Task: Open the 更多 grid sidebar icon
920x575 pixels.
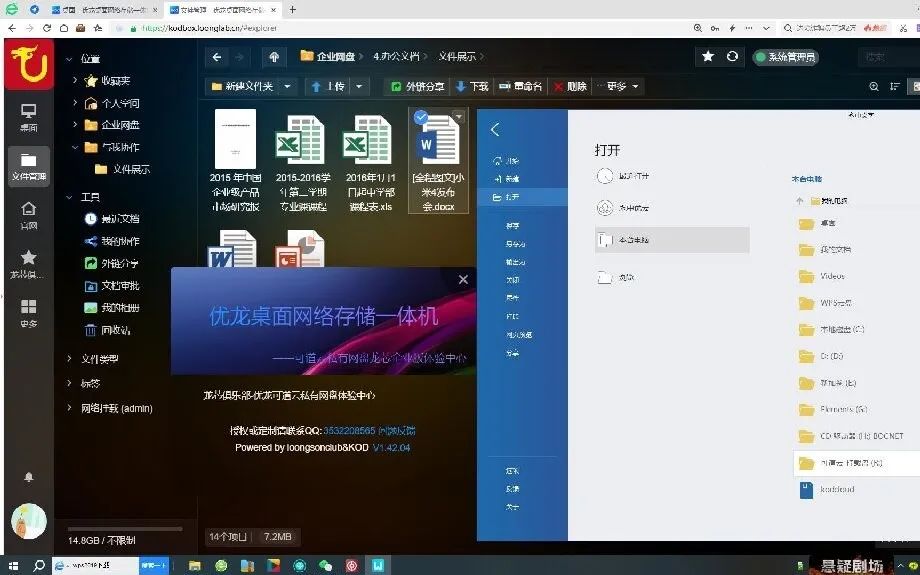Action: pos(28,313)
